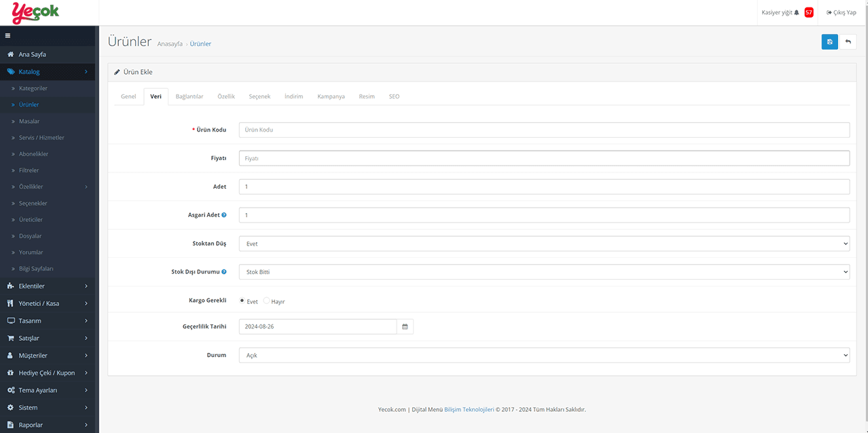Open the Bilişim Teknolojileri footer link
Viewport: 868px width, 433px height.
(x=469, y=410)
